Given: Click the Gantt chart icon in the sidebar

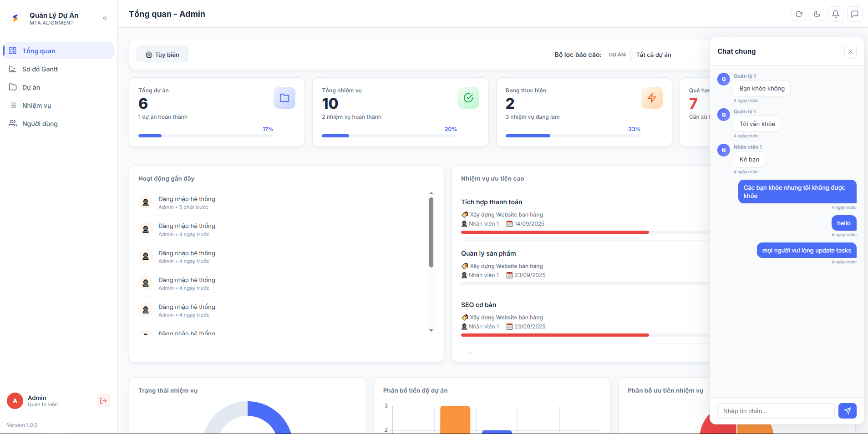Looking at the screenshot, I should click(13, 69).
